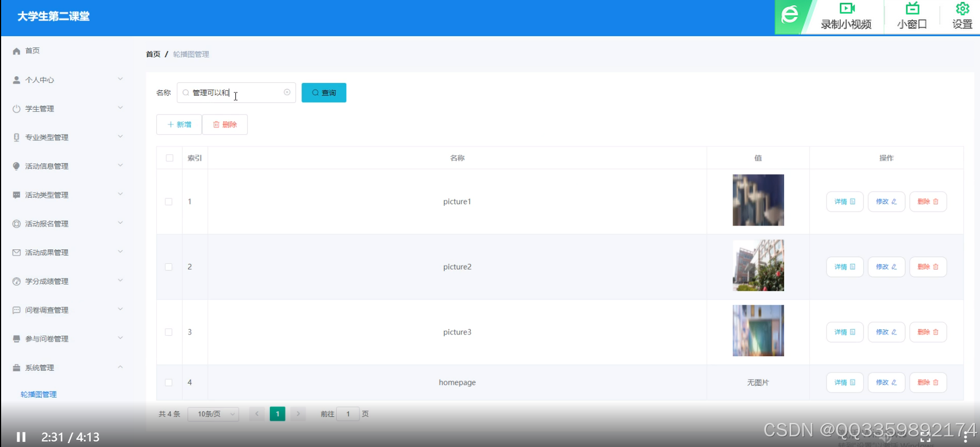
Task: Open the picture3 thumbnail image
Action: tap(758, 331)
